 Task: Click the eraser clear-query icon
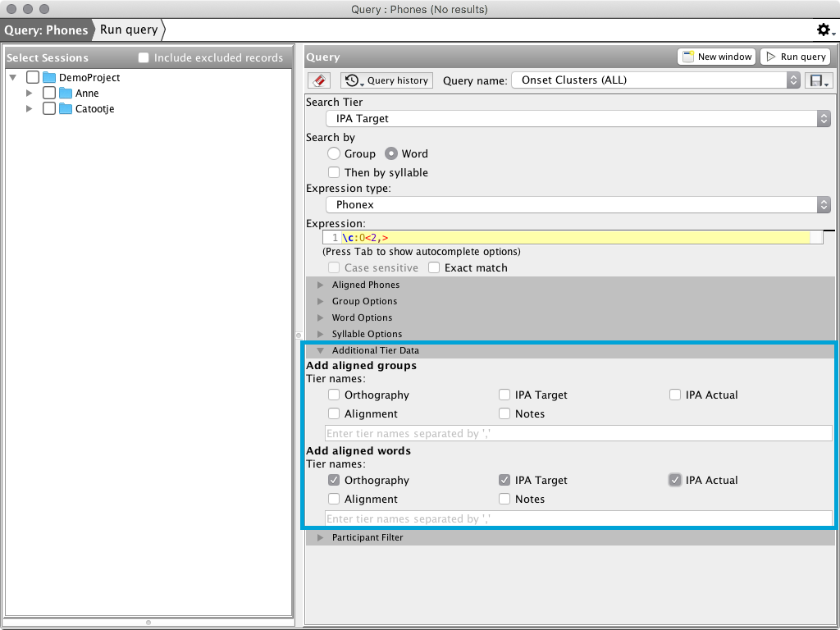pyautogui.click(x=319, y=80)
